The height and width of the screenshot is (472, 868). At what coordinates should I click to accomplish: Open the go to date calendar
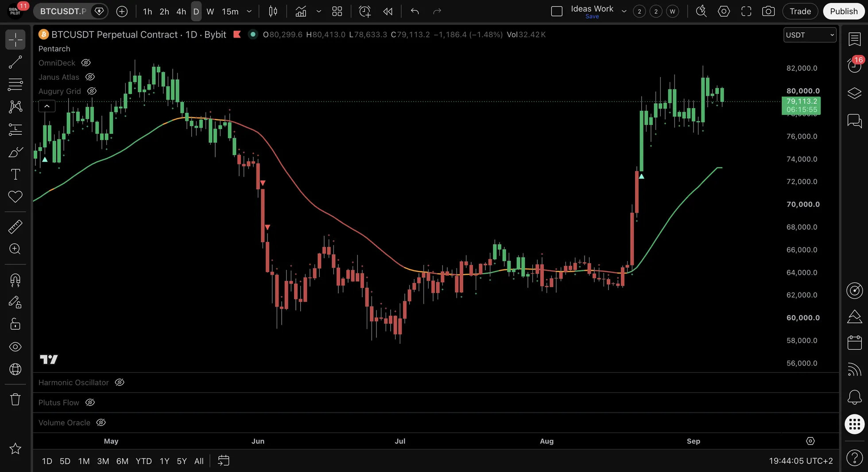[x=224, y=461]
